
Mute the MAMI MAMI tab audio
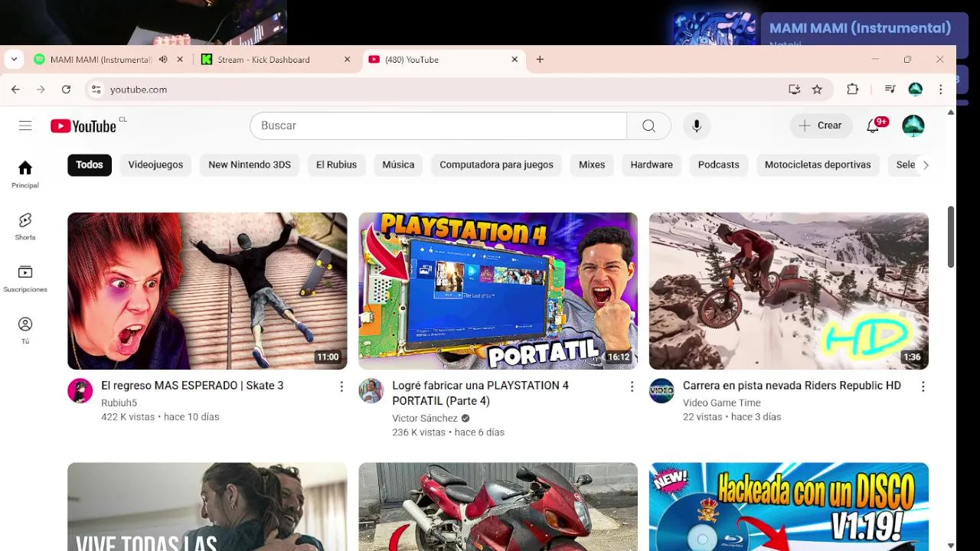pyautogui.click(x=162, y=59)
